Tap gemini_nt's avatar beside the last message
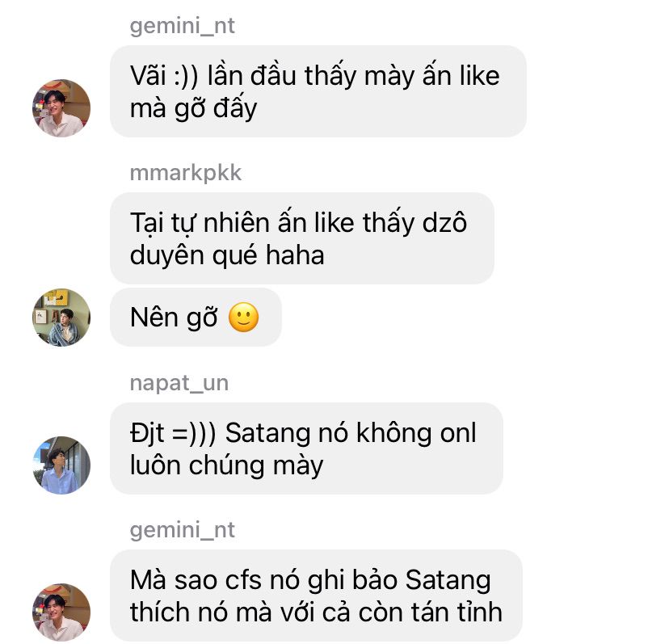Viewport: 669px width, 644px height. click(61, 612)
